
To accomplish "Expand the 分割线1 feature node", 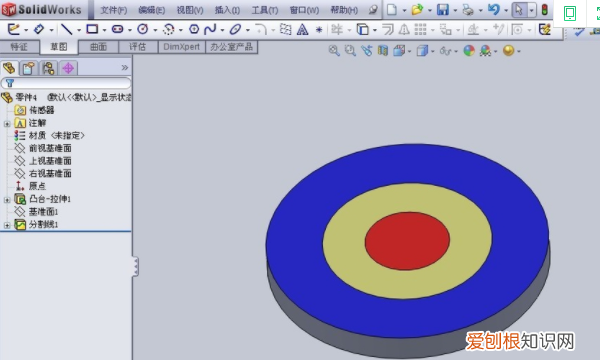I will click(7, 225).
